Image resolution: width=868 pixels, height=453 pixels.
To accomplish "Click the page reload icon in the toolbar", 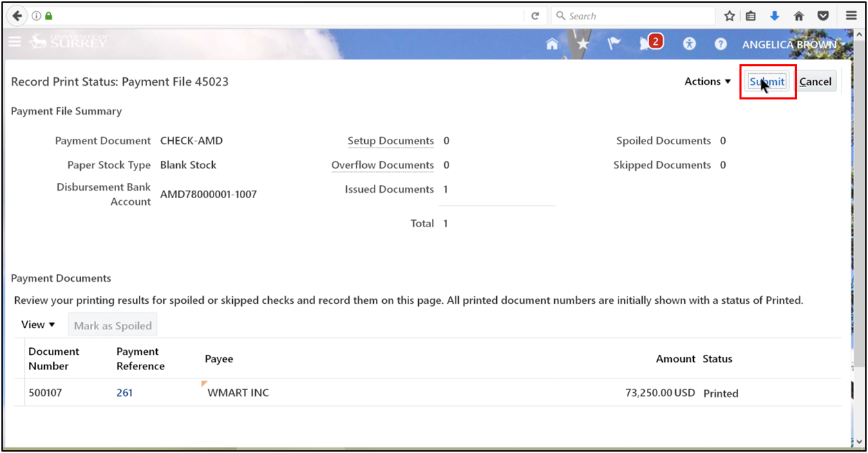I will click(535, 15).
